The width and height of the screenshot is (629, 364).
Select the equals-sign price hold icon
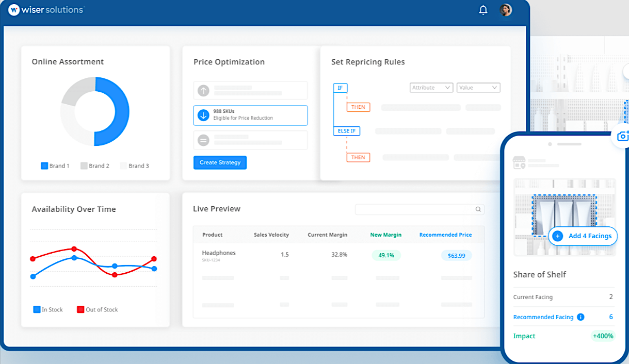click(x=203, y=140)
